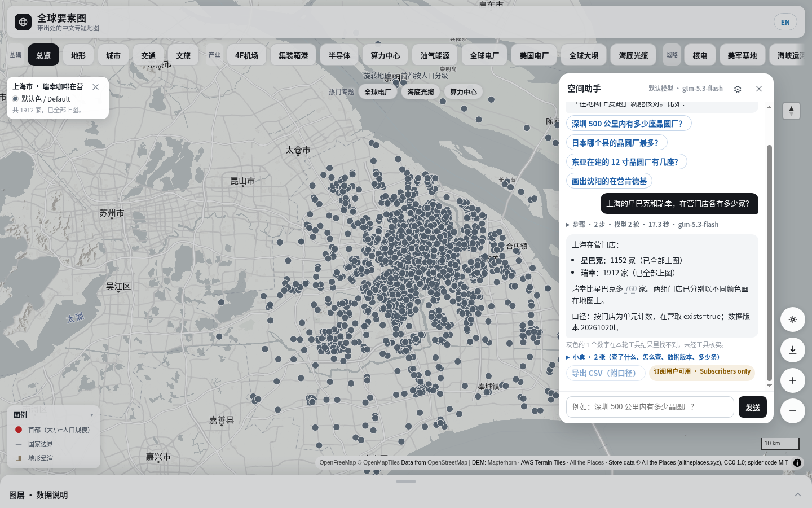The width and height of the screenshot is (812, 508).
Task: Zoom in on the map
Action: (792, 380)
